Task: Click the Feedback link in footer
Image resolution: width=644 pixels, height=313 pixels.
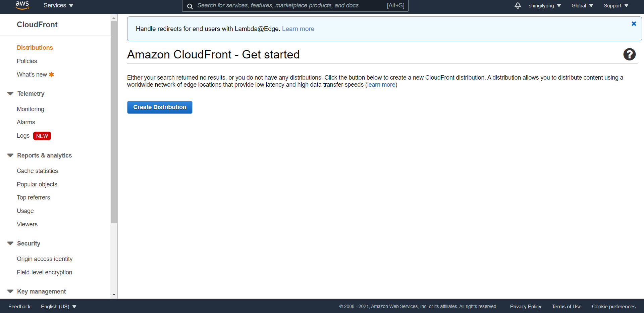Action: click(19, 307)
